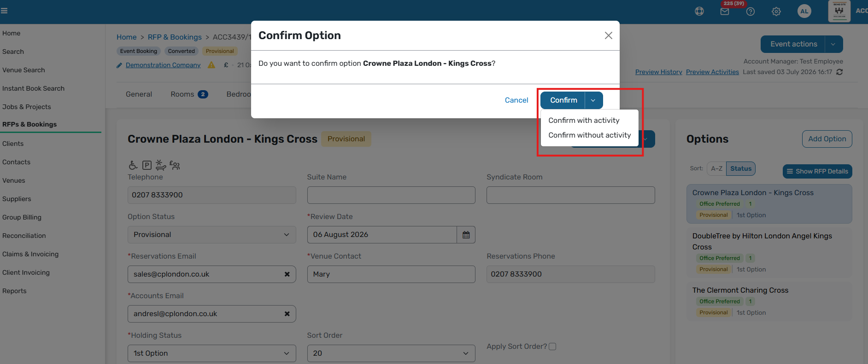Image resolution: width=868 pixels, height=364 pixels.
Task: Click the AL user avatar
Action: coord(804,12)
